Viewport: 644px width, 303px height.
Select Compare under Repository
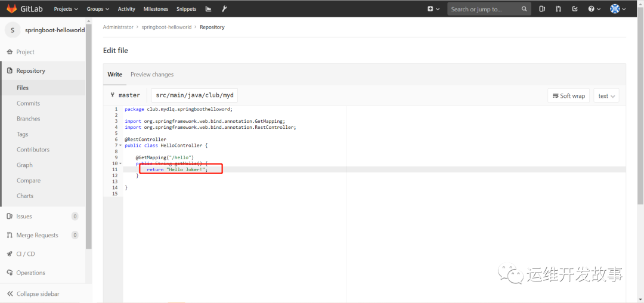point(29,181)
